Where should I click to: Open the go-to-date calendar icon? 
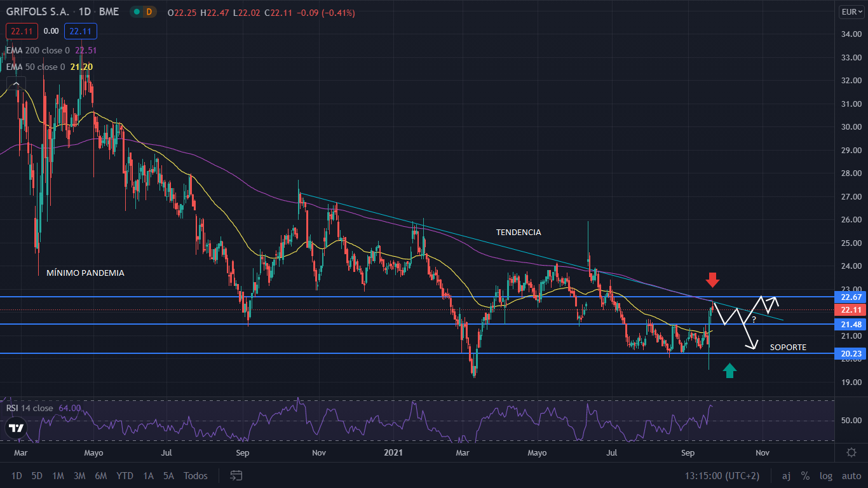[x=236, y=475]
